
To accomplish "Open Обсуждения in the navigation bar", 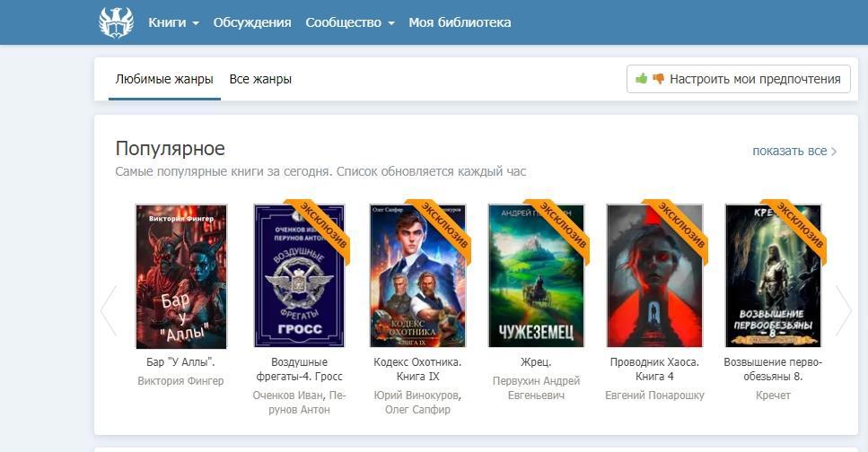I will click(252, 22).
